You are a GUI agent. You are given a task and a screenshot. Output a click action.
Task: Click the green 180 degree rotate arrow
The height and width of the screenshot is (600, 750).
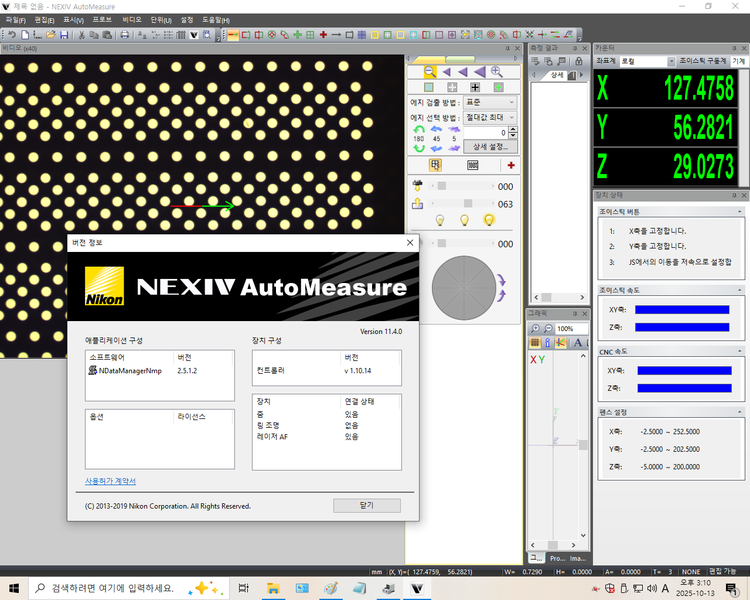click(x=419, y=129)
